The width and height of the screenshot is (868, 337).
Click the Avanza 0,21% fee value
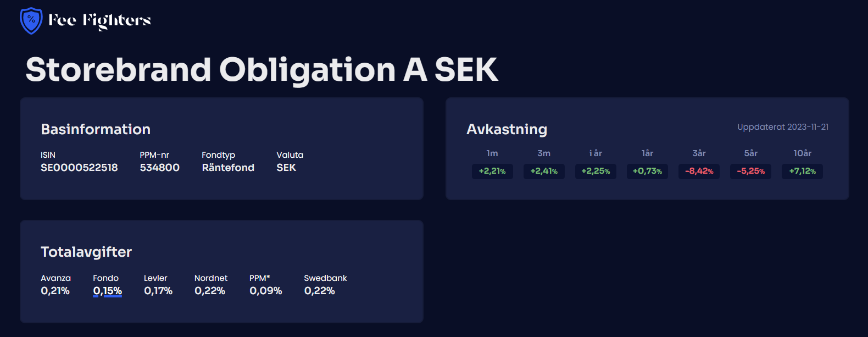pos(55,291)
